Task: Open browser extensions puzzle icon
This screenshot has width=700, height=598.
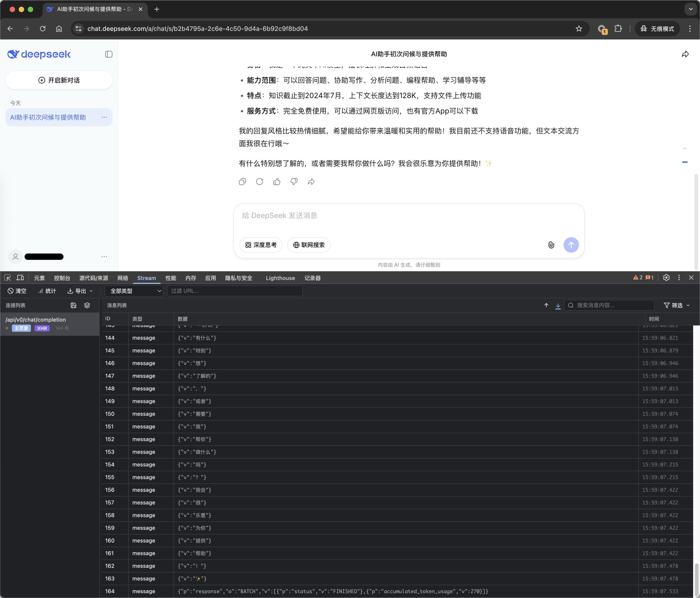Action: [618, 28]
